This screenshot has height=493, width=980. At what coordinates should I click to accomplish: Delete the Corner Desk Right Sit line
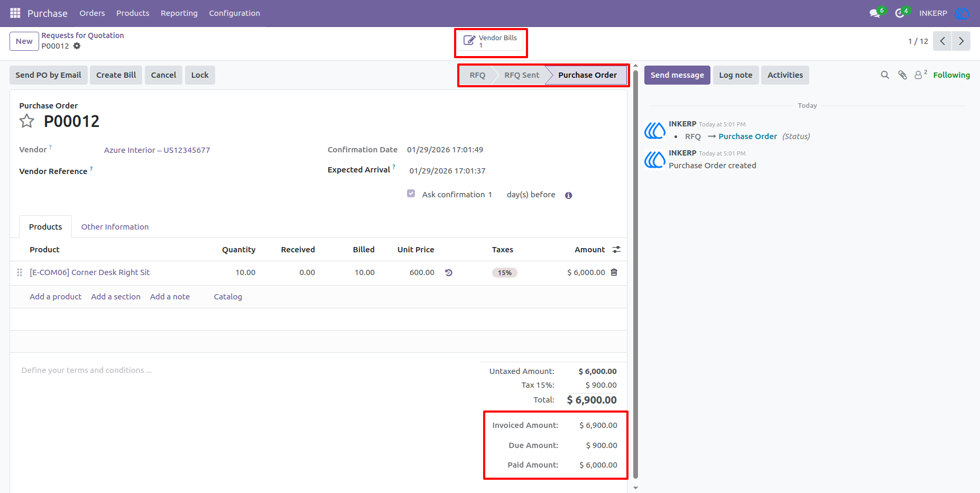click(x=614, y=272)
